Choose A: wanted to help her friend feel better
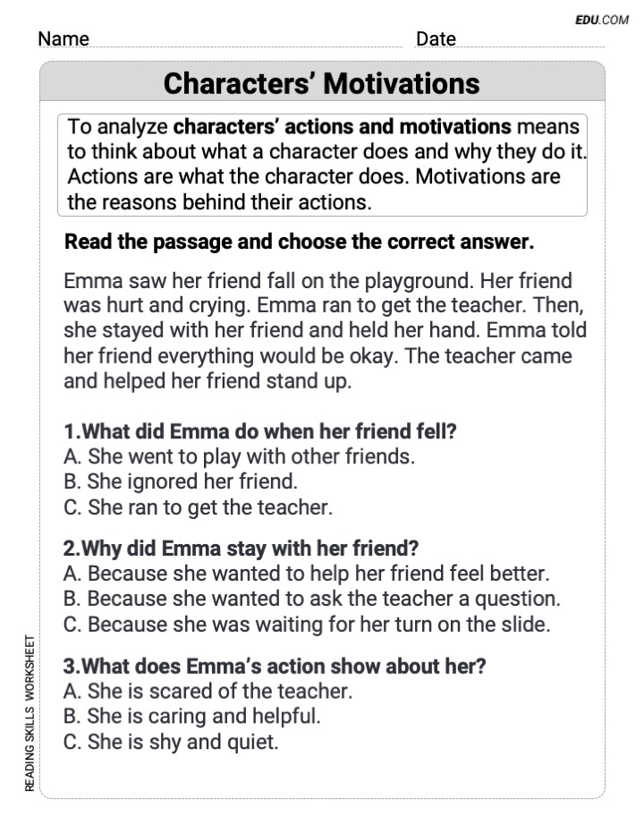Image resolution: width=644 pixels, height=834 pixels. click(306, 574)
